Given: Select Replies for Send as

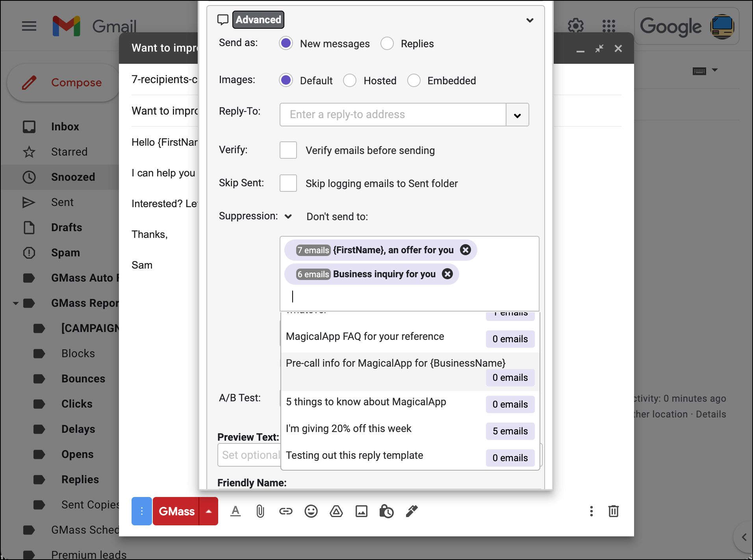Looking at the screenshot, I should [x=387, y=43].
